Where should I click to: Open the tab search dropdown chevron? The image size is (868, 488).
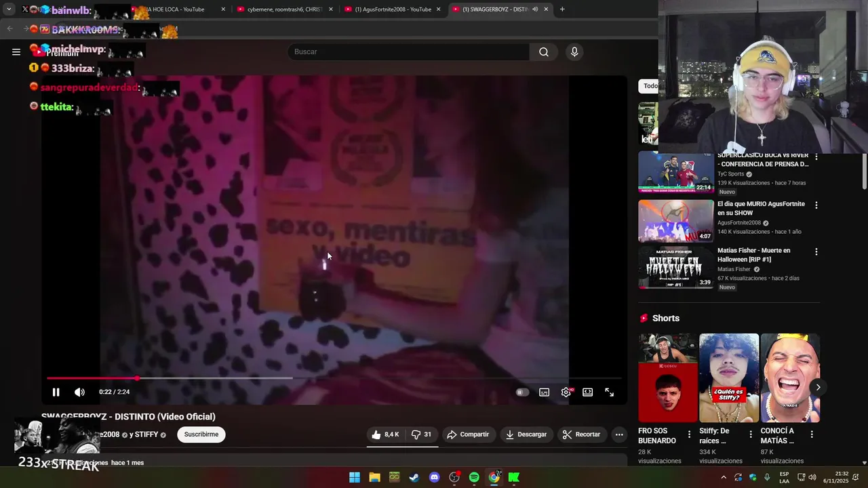click(9, 9)
